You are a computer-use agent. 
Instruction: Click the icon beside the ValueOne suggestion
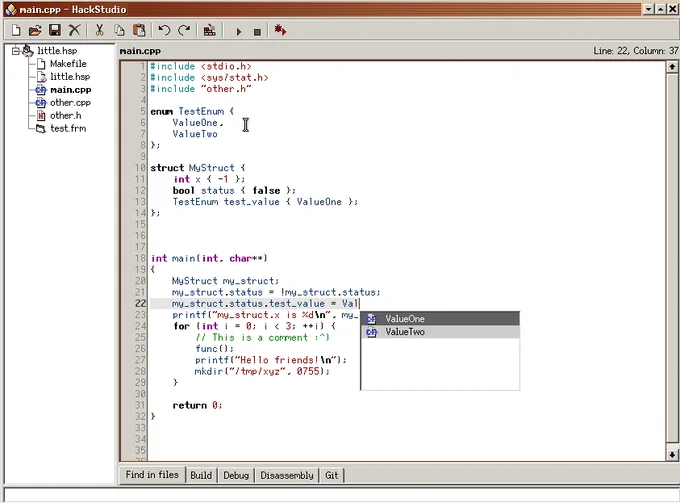point(372,319)
